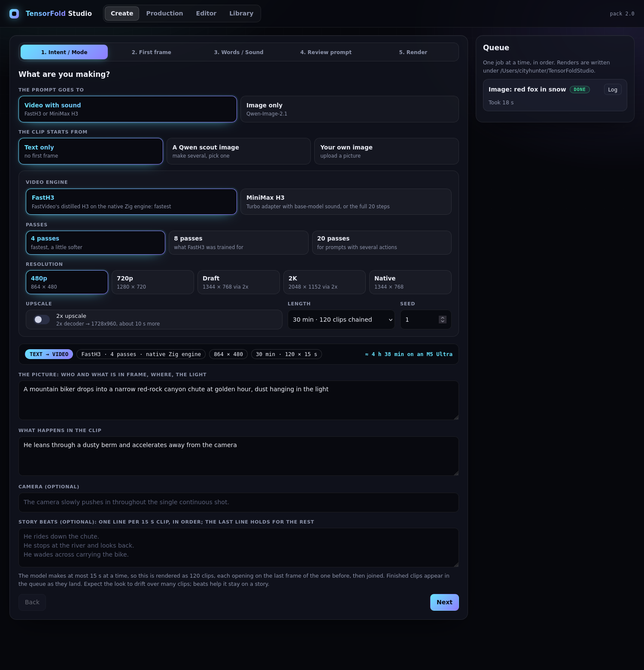Click the TensorFold Studio logo icon
Image resolution: width=644 pixels, height=670 pixels.
14,14
